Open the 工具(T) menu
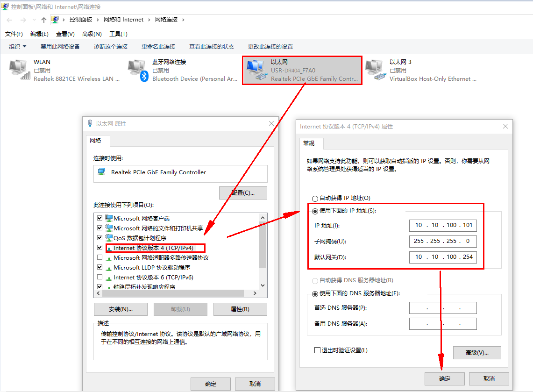This screenshot has width=533, height=392. pos(118,34)
